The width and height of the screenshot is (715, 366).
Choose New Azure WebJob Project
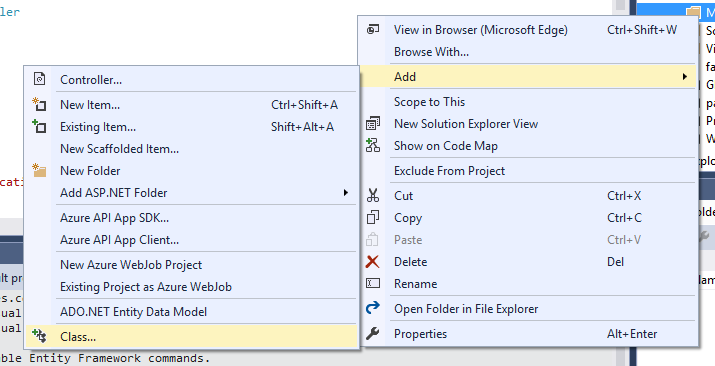(x=131, y=265)
